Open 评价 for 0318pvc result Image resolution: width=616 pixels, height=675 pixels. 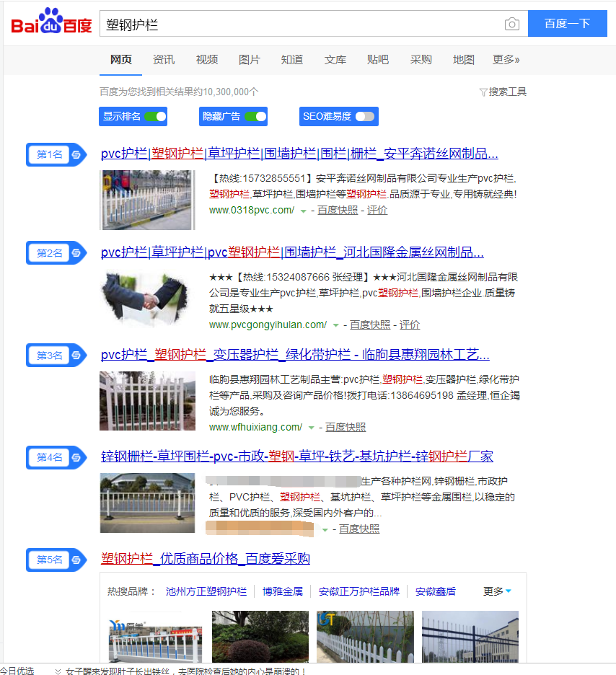(x=377, y=210)
